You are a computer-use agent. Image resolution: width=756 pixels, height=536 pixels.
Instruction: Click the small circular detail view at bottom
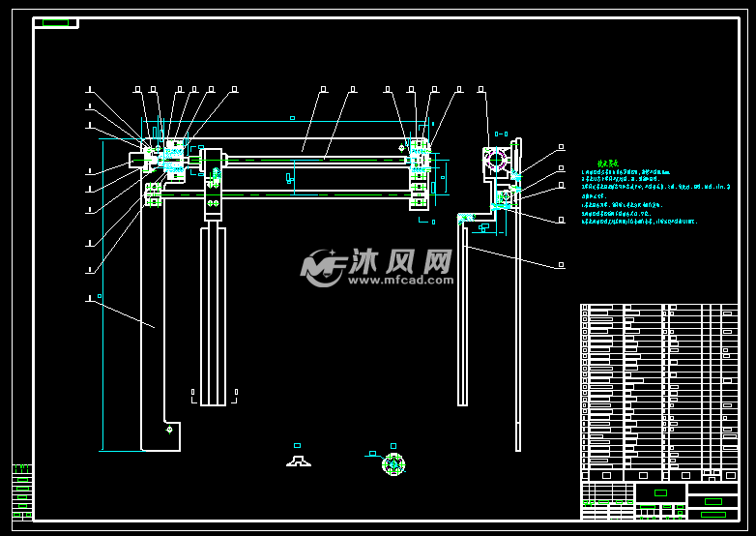click(393, 464)
